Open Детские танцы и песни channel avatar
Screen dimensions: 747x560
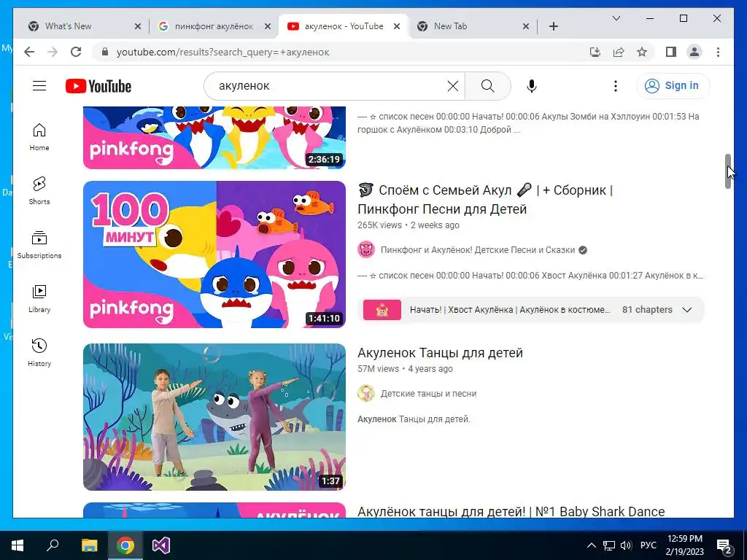point(366,393)
